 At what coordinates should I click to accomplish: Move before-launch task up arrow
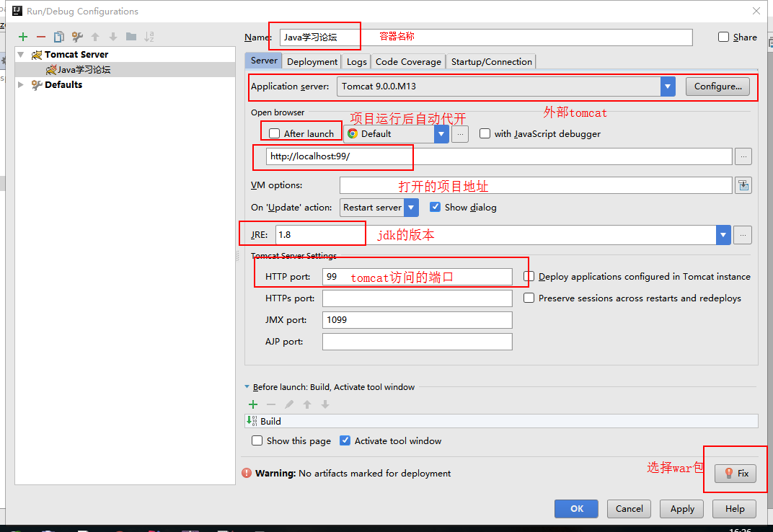pos(307,405)
